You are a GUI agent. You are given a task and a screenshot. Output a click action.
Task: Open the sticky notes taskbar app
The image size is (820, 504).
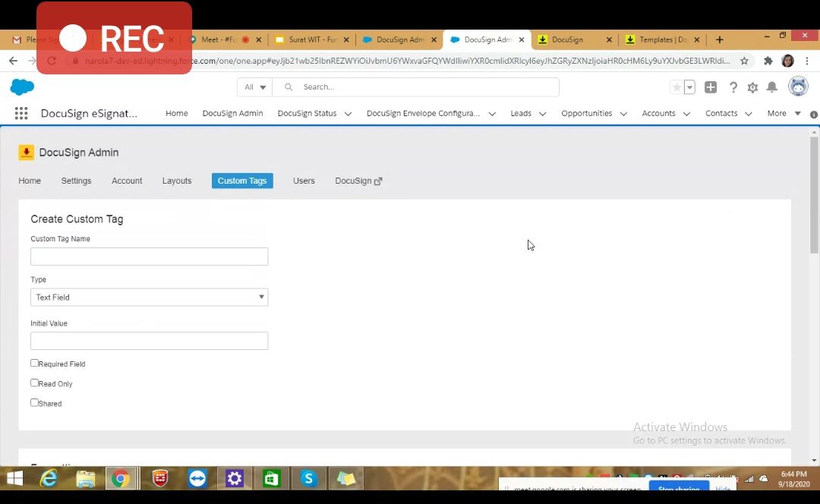click(345, 478)
